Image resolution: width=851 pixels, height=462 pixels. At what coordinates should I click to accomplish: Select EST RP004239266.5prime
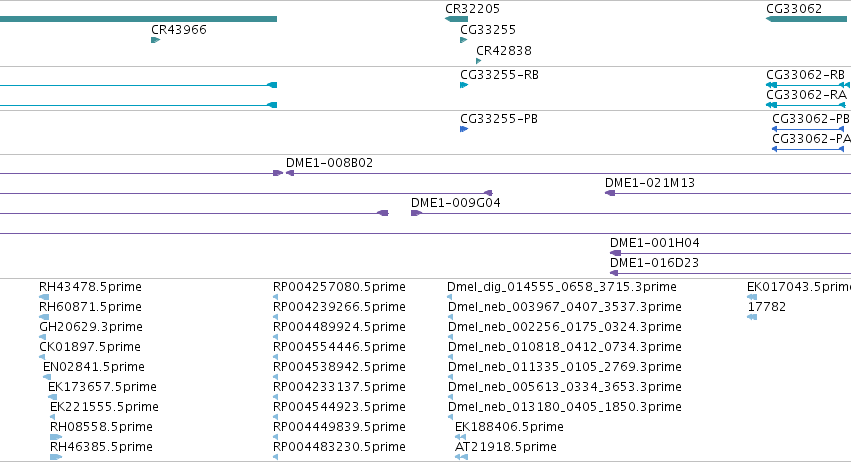click(339, 307)
